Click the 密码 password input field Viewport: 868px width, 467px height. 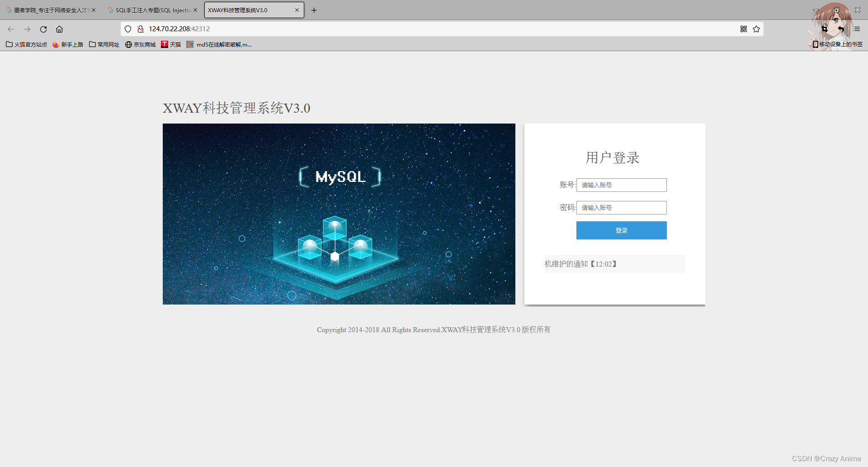point(621,208)
